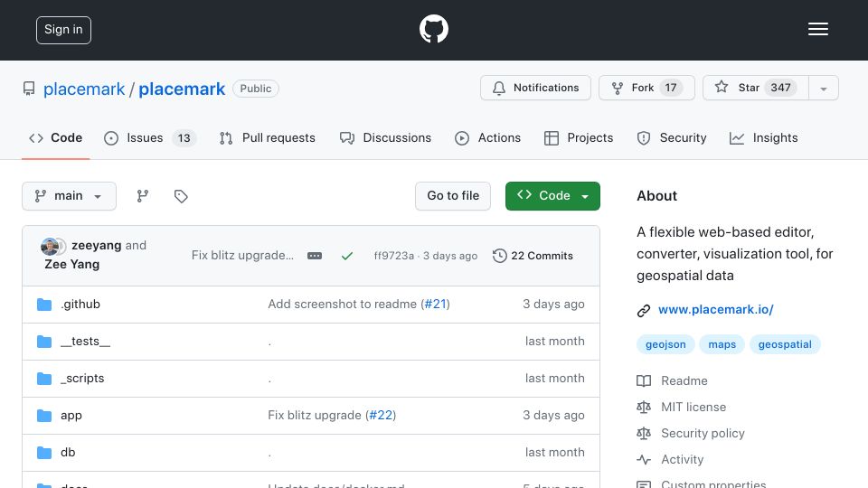This screenshot has height=488, width=868.
Task: Go to the Discussions tab
Action: [x=385, y=137]
